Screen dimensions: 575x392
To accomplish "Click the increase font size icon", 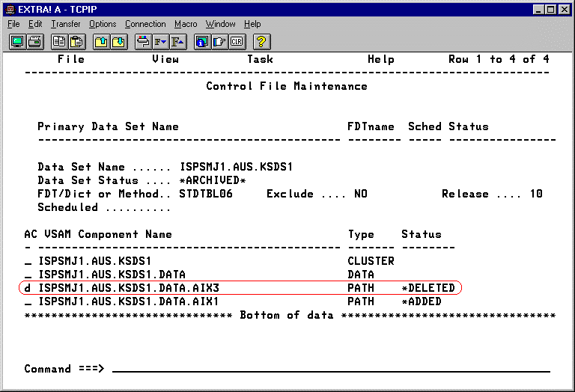I will click(x=177, y=41).
